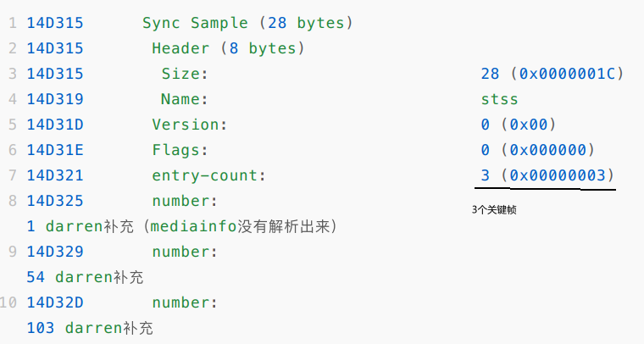Screen dimensions: 644x344
Task: Select the 'stss' name value
Action: [x=499, y=99]
